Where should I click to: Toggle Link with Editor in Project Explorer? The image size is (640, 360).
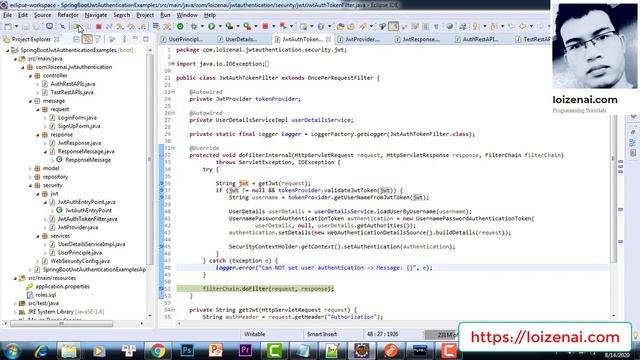pyautogui.click(x=87, y=39)
